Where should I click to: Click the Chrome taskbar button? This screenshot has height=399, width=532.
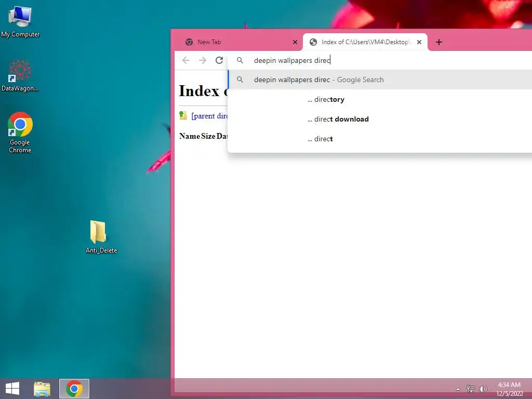[x=74, y=389]
